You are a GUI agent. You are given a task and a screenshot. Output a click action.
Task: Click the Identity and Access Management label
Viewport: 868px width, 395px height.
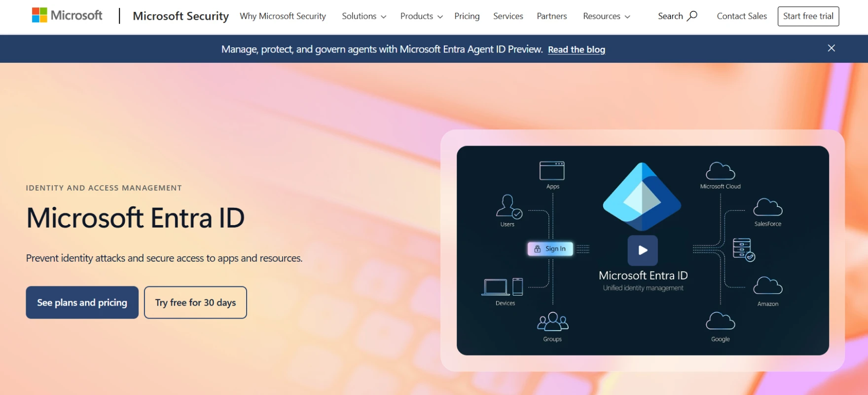click(104, 188)
